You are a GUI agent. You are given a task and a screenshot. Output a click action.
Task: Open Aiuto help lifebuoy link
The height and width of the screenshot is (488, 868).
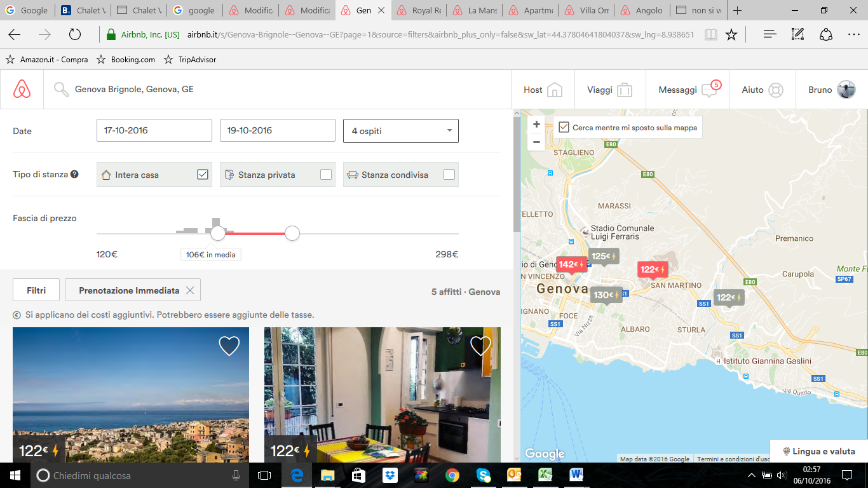tap(763, 90)
